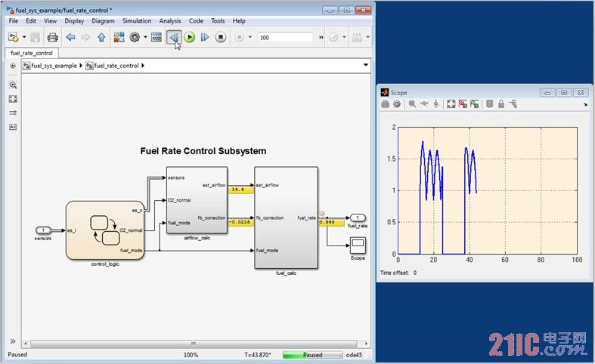Open the Library Browser icon
Viewport: 595px width, 364px height.
pos(119,37)
